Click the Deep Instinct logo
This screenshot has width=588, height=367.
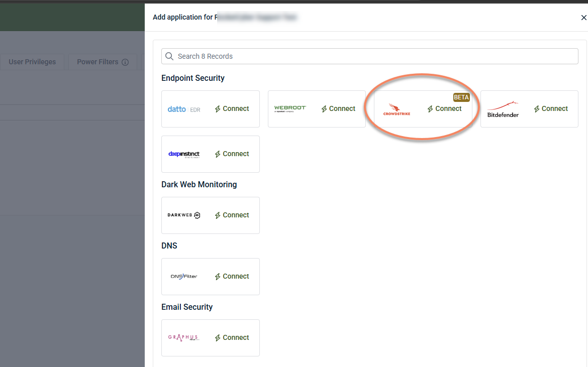click(x=184, y=154)
